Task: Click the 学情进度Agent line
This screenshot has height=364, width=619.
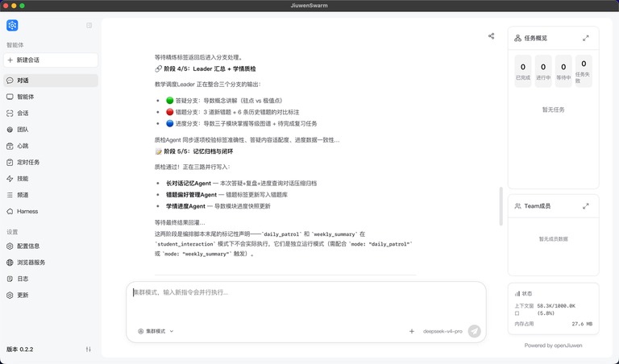Action: (218, 206)
